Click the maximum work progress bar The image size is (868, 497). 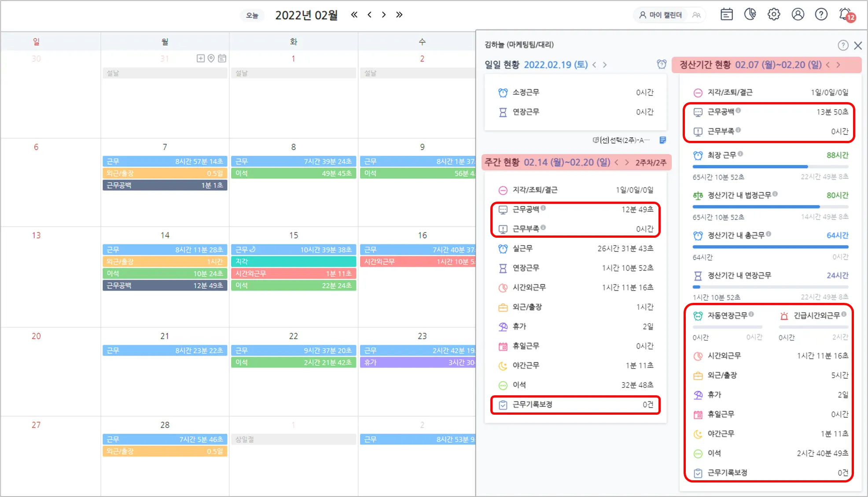click(x=770, y=167)
